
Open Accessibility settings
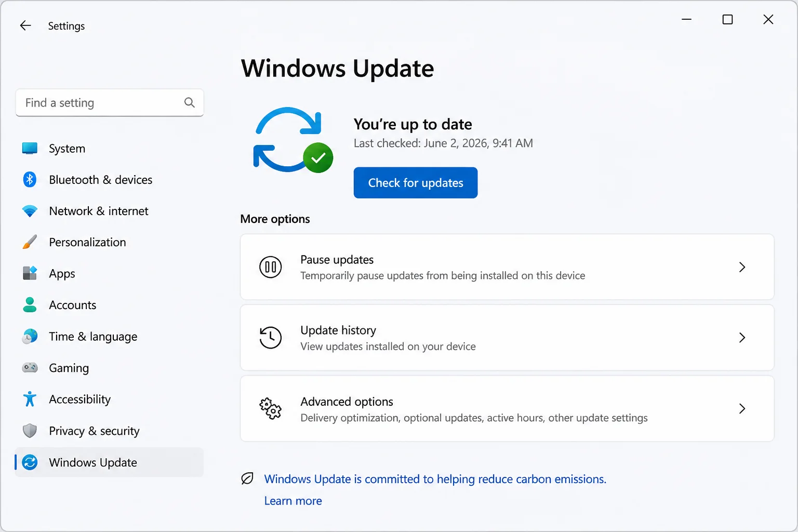coord(110,399)
